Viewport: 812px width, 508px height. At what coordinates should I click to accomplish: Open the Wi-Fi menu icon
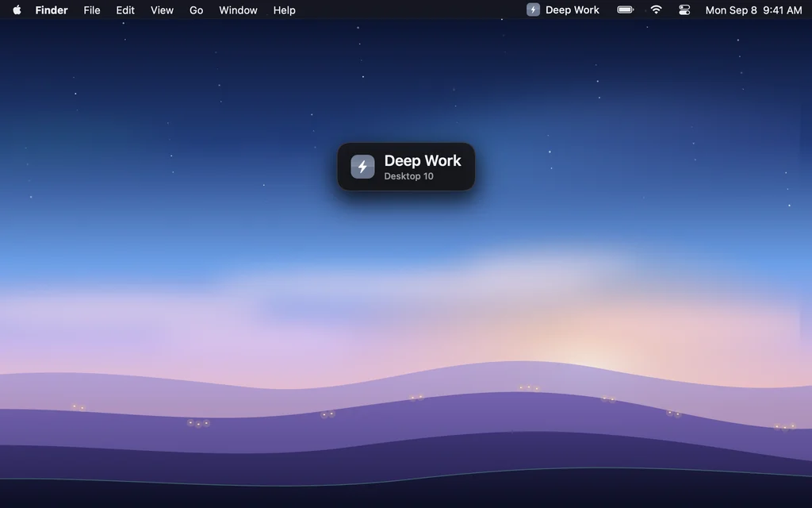(656, 10)
